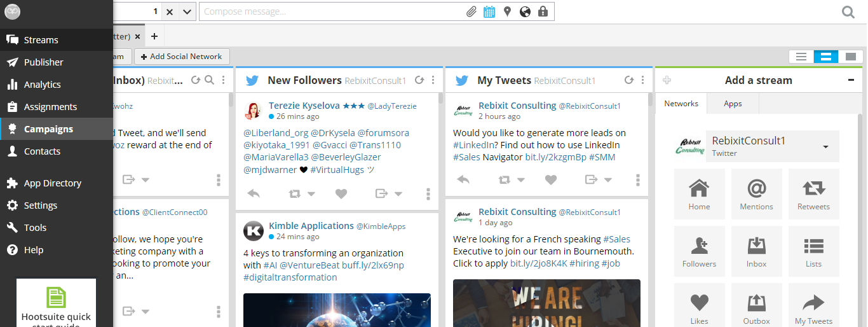Screen dimensions: 868x327
Task: Open Assignments in the sidebar
Action: [57, 106]
